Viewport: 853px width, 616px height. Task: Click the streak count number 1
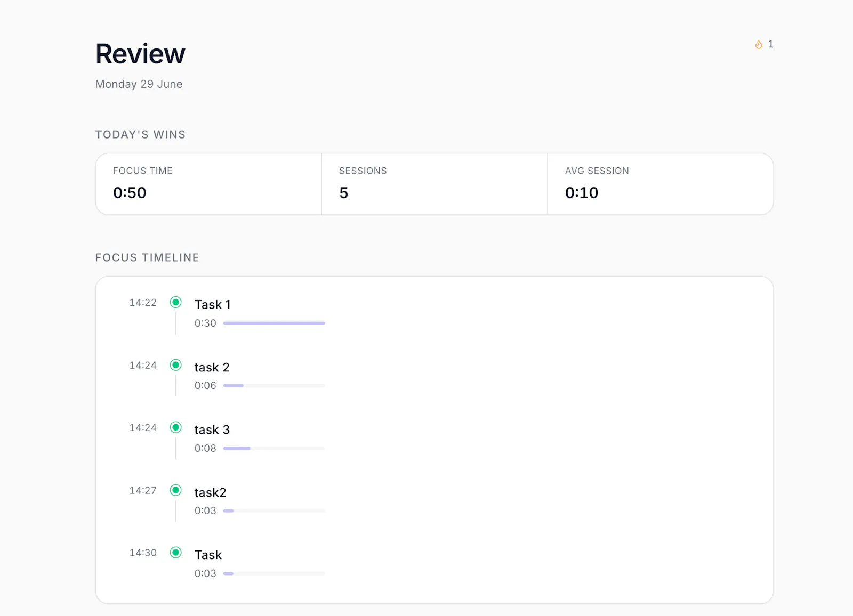(770, 45)
